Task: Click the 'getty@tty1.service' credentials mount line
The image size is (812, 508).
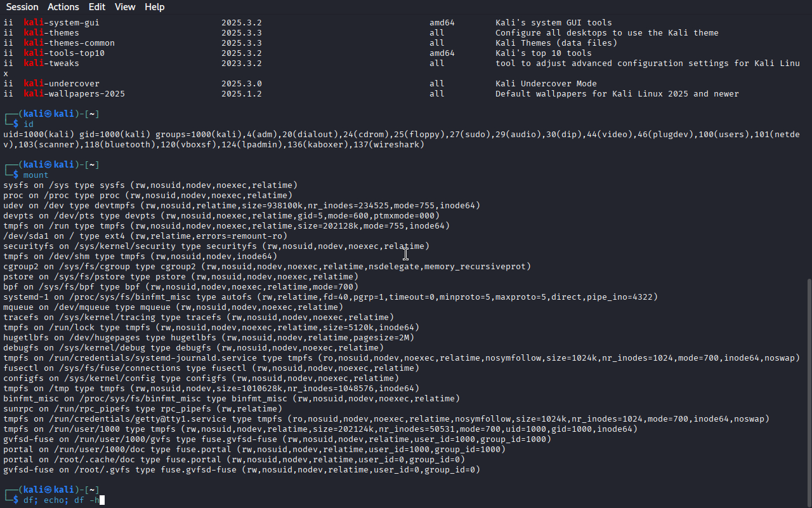Action: pos(386,419)
